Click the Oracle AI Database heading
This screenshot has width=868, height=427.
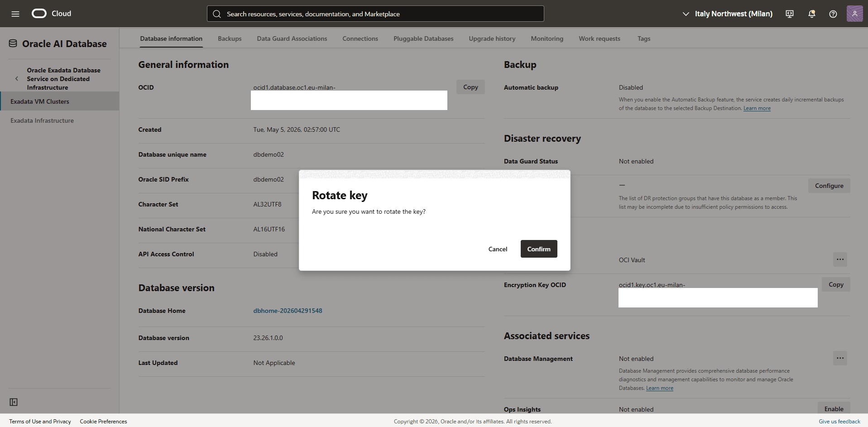64,43
